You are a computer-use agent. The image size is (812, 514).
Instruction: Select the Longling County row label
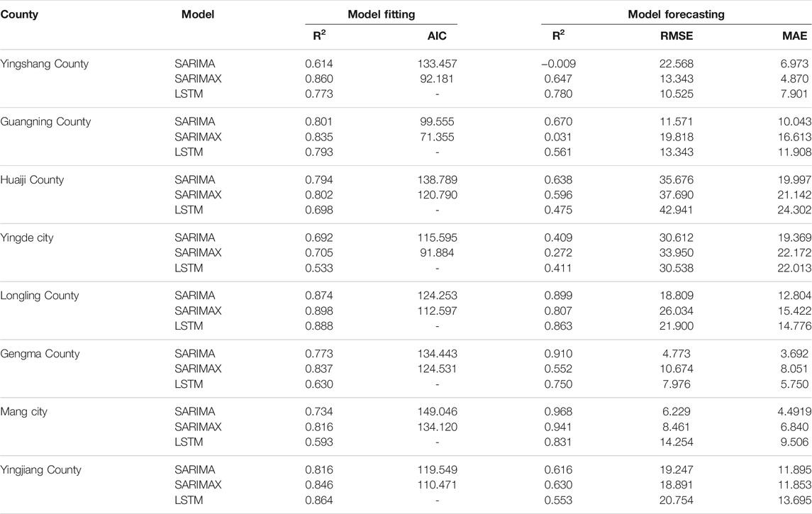(x=39, y=296)
